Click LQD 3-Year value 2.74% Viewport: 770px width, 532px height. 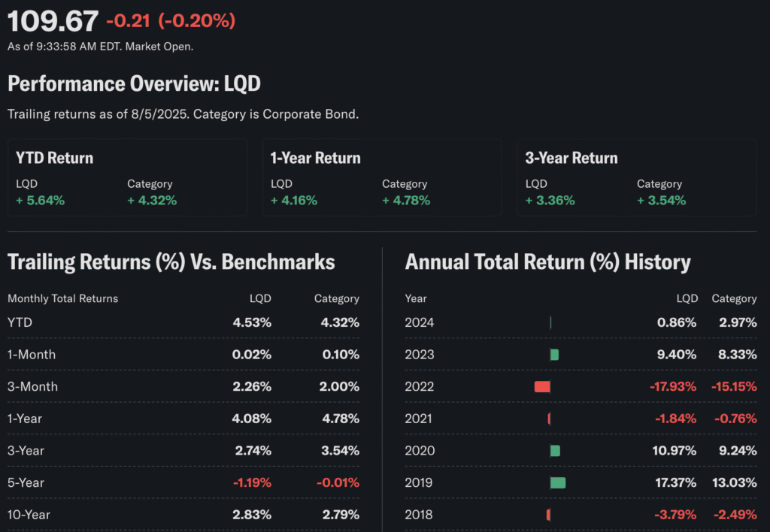[x=253, y=451]
